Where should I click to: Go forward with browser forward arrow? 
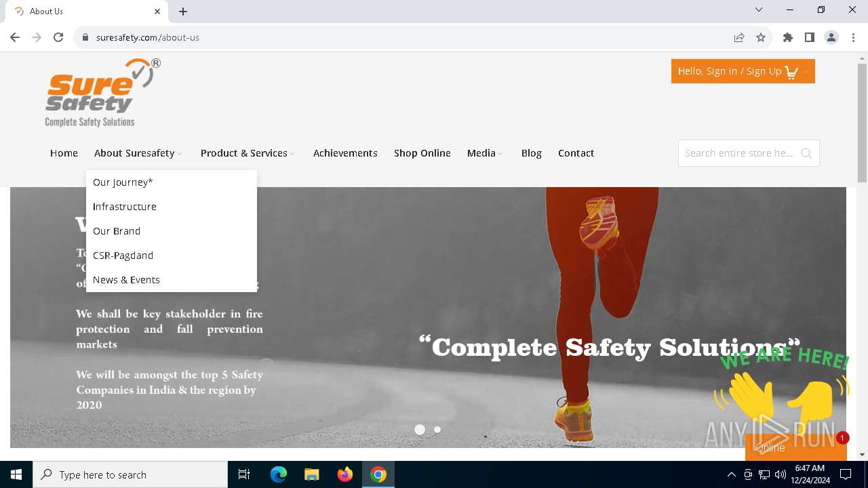37,37
